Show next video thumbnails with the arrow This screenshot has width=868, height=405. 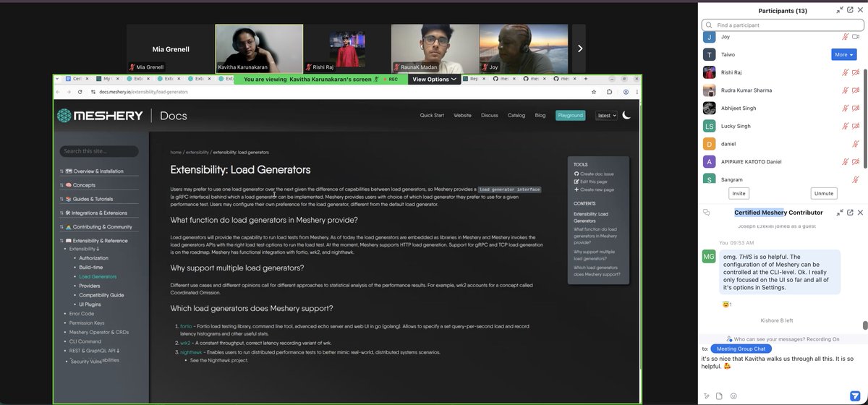click(x=579, y=48)
